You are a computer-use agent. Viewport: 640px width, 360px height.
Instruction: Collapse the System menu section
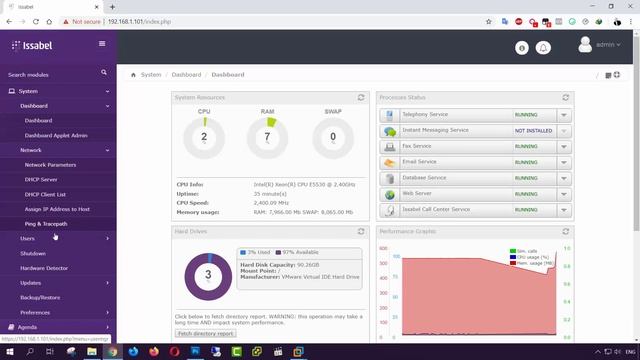pos(58,91)
